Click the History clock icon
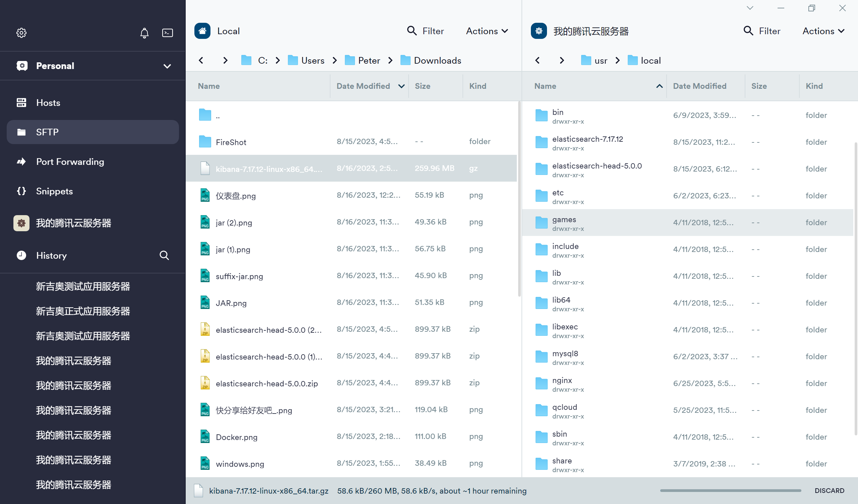The width and height of the screenshot is (858, 504). (21, 255)
